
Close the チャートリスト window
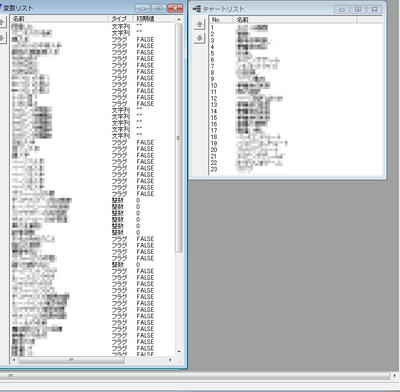click(374, 9)
